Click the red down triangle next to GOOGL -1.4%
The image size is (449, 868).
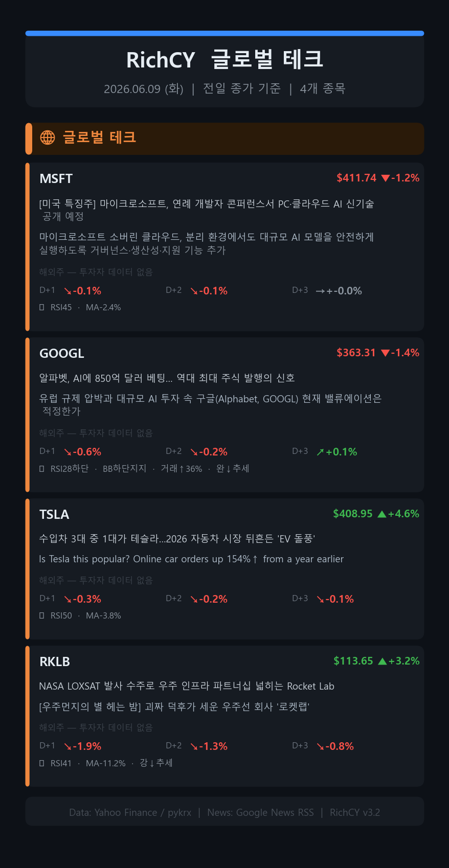click(386, 353)
